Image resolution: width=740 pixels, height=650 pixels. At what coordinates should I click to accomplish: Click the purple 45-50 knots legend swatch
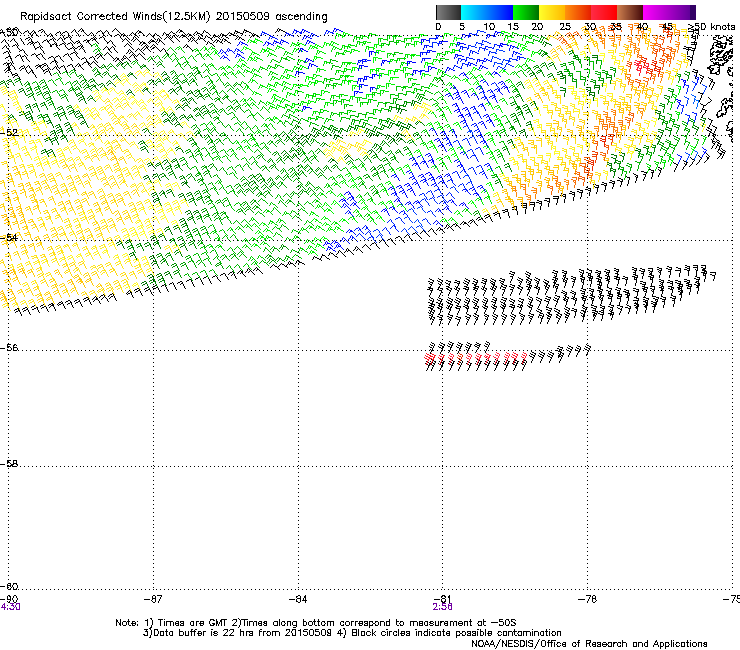pyautogui.click(x=682, y=12)
